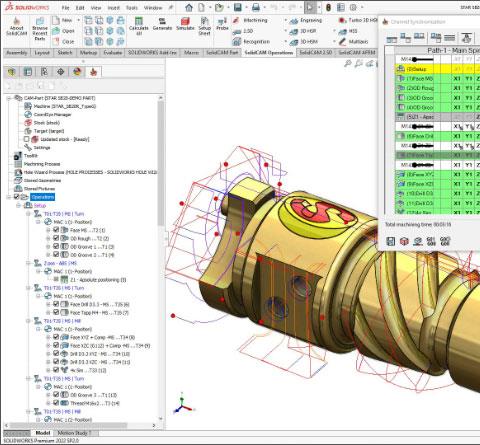Collapse the Zpos - ABS node
This screenshot has height=445, width=480.
pyautogui.click(x=28, y=263)
